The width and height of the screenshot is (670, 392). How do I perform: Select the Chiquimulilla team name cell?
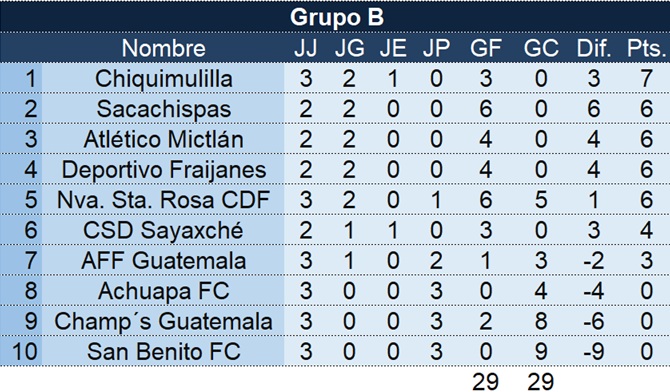tap(163, 79)
